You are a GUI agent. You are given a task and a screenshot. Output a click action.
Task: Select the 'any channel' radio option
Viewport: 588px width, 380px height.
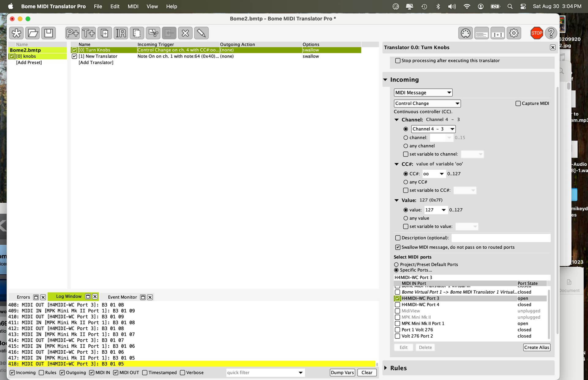(x=406, y=146)
